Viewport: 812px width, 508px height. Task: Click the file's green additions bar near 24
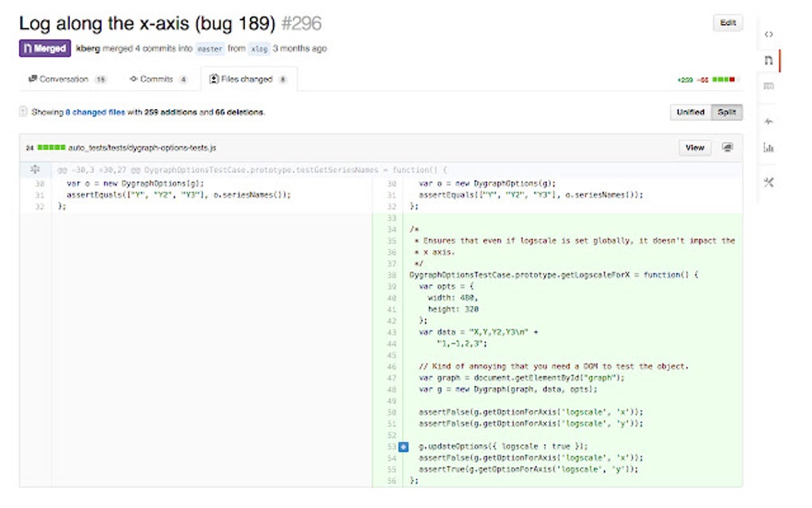click(x=51, y=147)
